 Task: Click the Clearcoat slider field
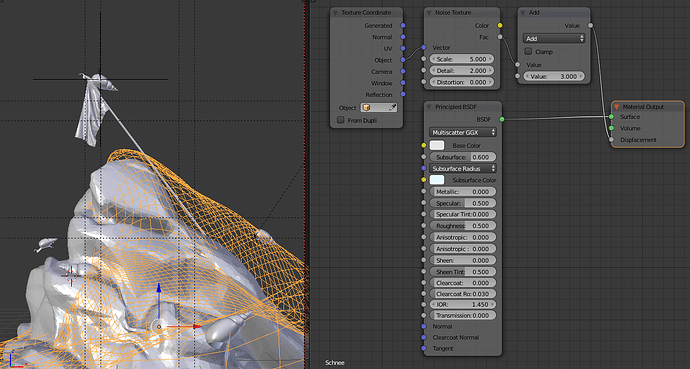[462, 283]
